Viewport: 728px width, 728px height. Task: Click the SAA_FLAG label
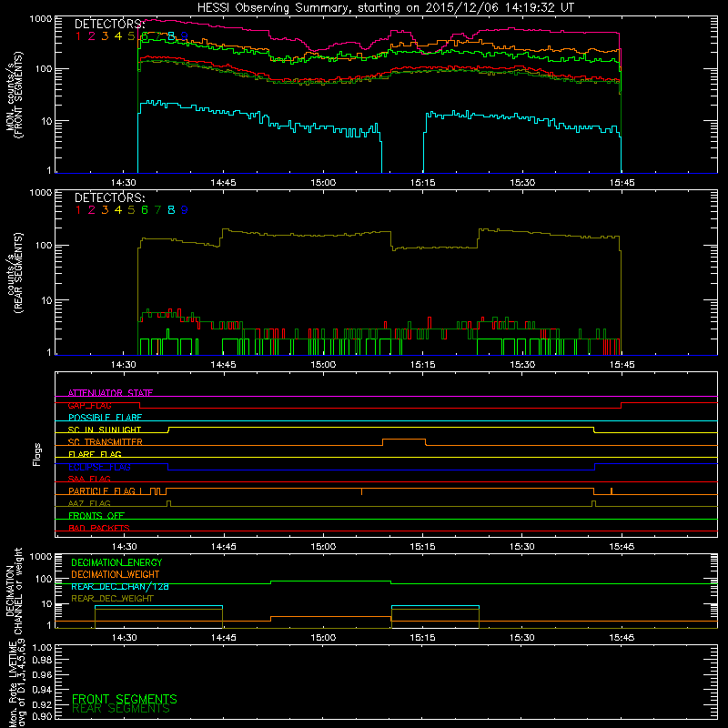(x=89, y=479)
